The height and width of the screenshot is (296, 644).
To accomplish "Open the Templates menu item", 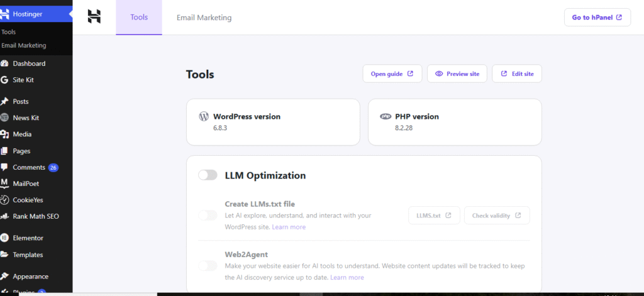I will pyautogui.click(x=36, y=255).
